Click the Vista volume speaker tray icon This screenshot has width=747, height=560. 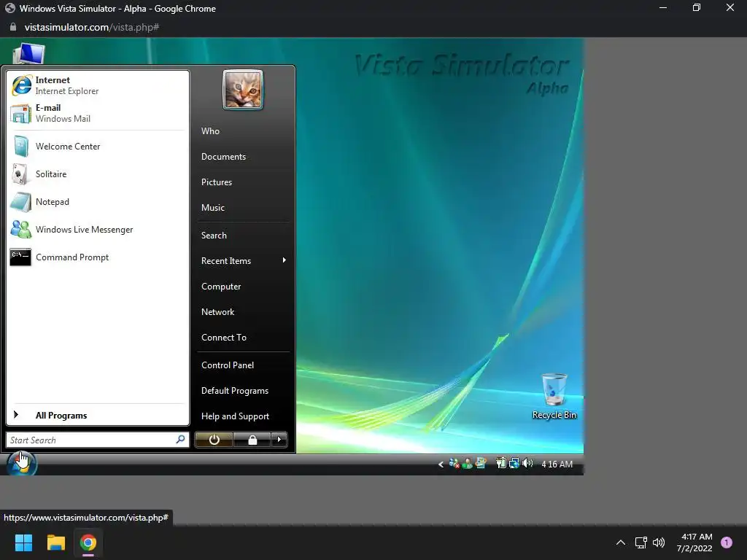point(527,463)
